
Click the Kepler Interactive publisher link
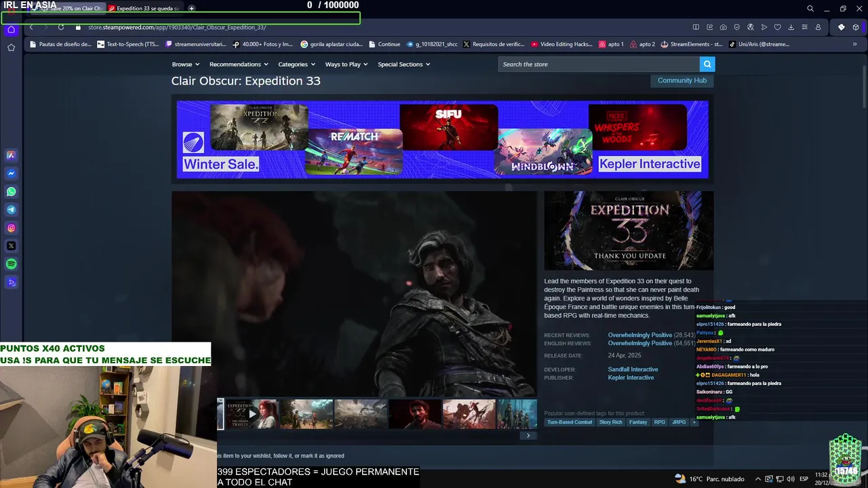point(631,378)
